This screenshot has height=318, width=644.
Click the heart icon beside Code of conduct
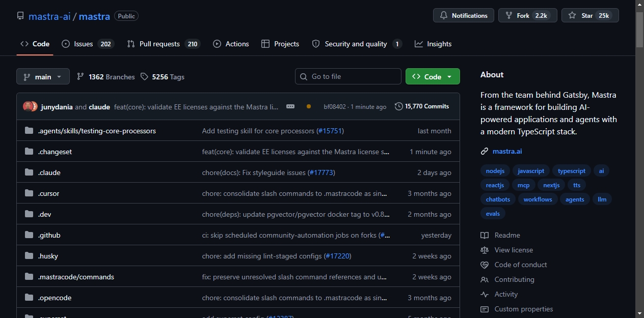point(485,265)
